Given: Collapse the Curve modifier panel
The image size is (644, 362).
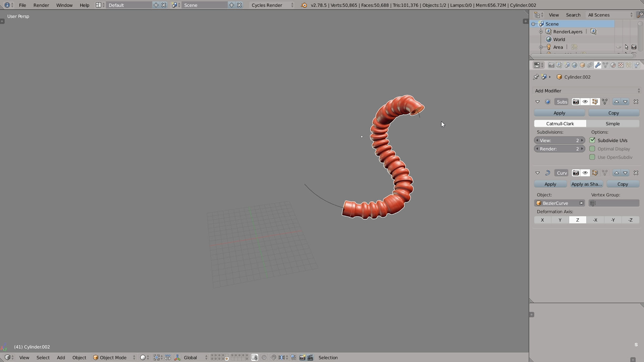Looking at the screenshot, I should click(538, 173).
